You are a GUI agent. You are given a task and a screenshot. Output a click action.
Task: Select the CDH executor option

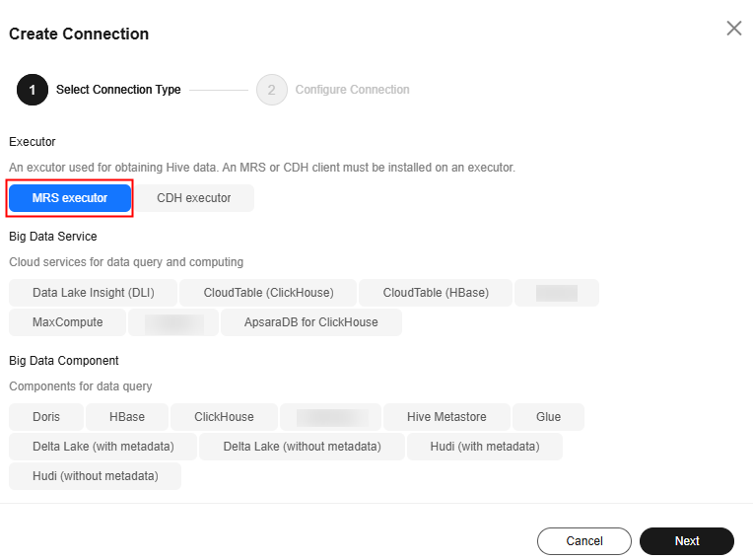click(193, 198)
